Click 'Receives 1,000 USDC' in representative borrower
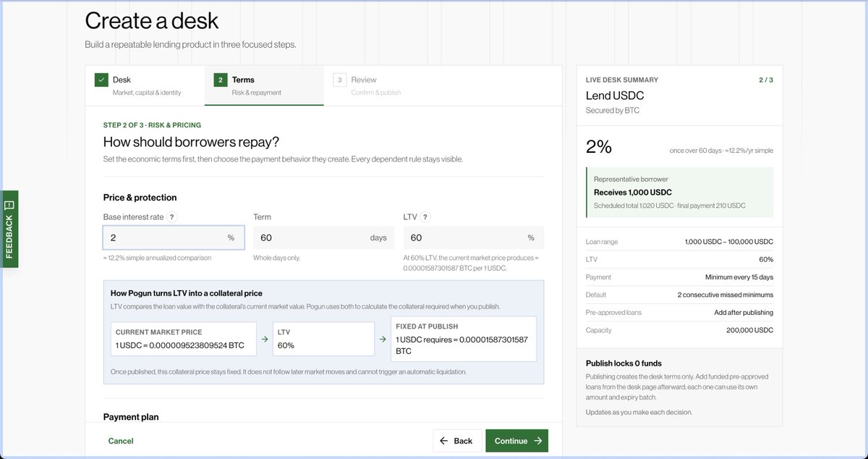 coord(633,193)
